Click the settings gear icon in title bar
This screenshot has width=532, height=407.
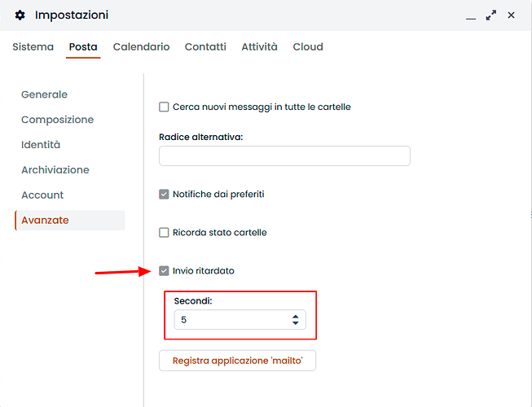tap(20, 15)
